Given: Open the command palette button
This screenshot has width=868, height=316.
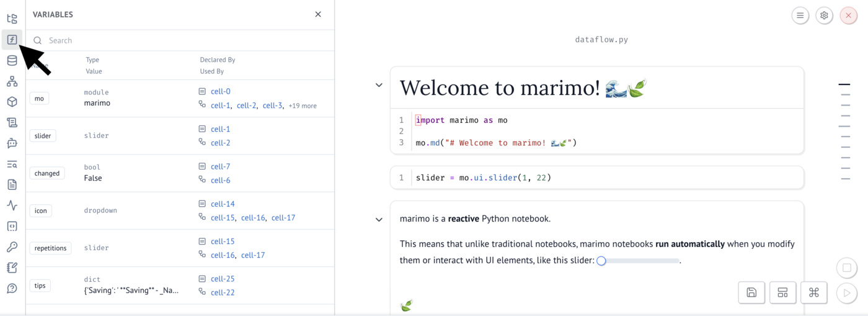Looking at the screenshot, I should click(813, 292).
